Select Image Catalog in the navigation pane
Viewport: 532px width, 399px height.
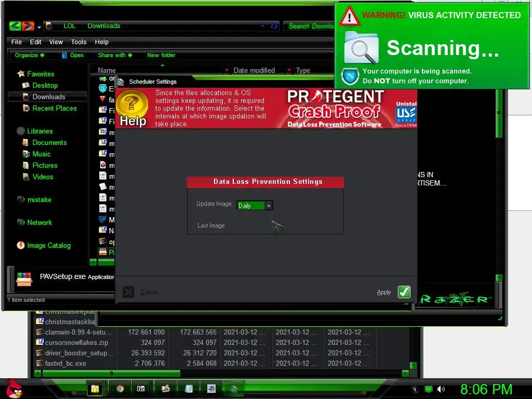tap(44, 245)
